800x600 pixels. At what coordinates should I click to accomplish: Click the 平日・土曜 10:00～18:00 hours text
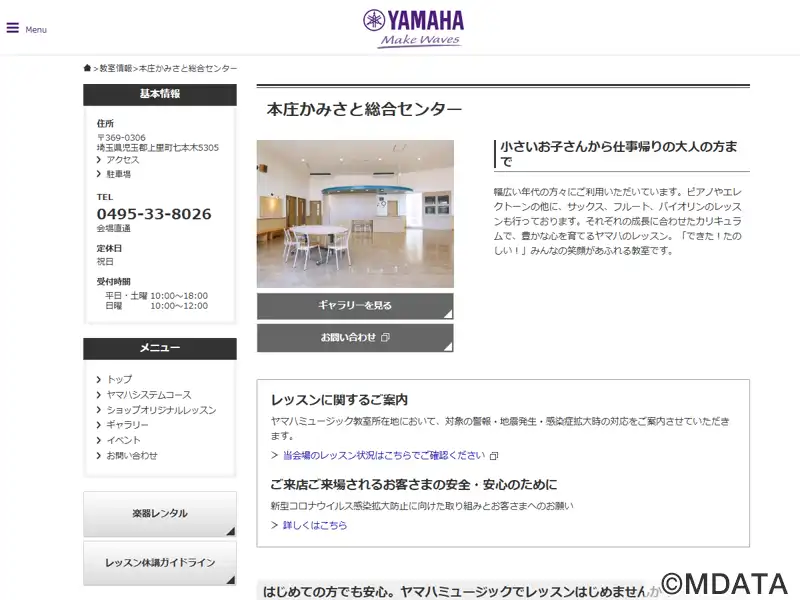pos(157,295)
